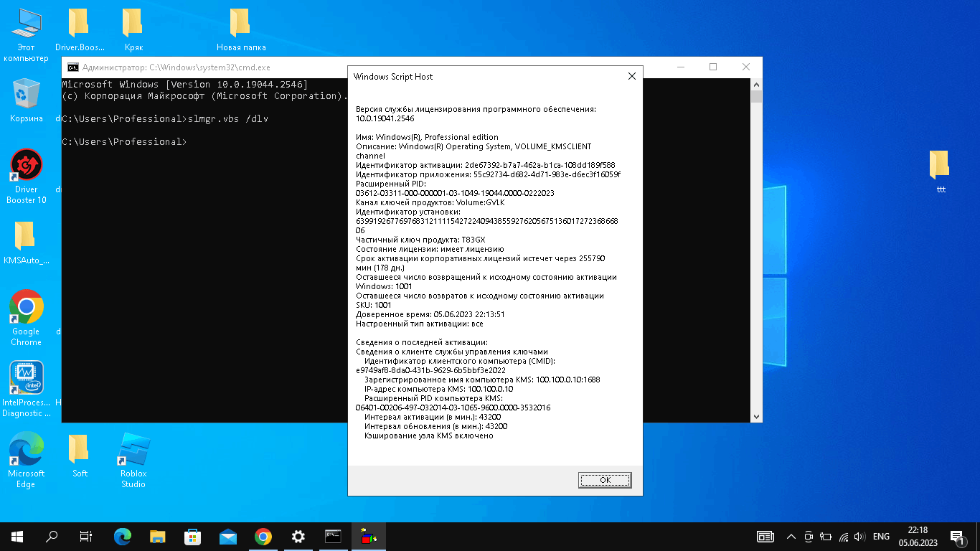Open Settings gear on taskbar
The image size is (980, 551).
[298, 537]
